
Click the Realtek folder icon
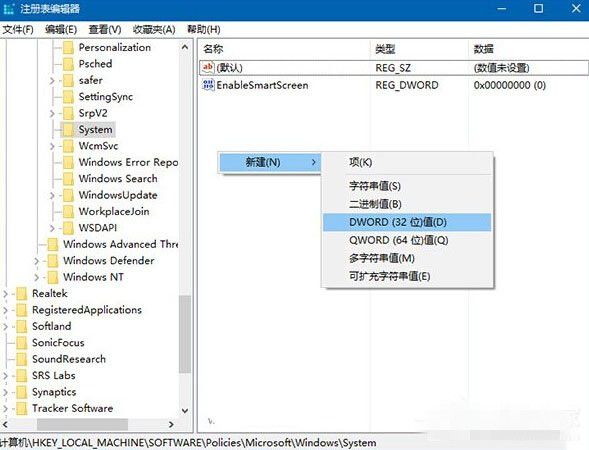(x=22, y=293)
